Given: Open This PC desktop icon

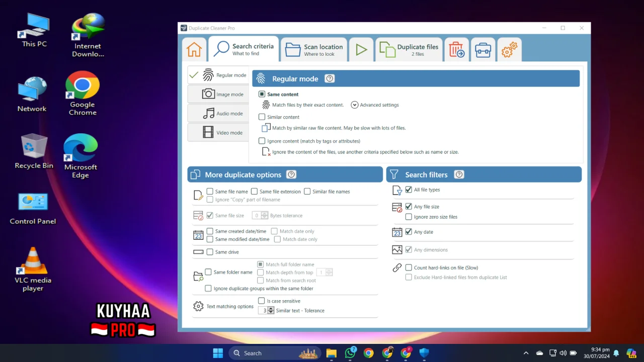Looking at the screenshot, I should click(x=34, y=30).
